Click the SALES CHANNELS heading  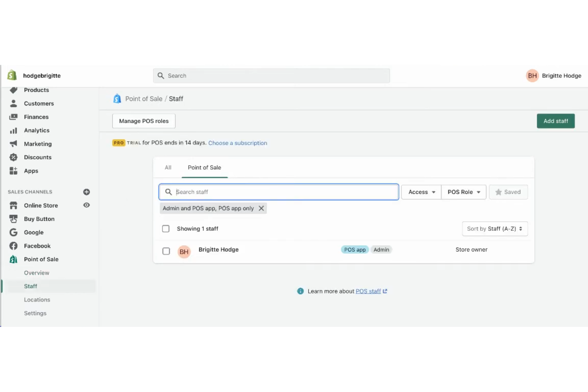(30, 192)
